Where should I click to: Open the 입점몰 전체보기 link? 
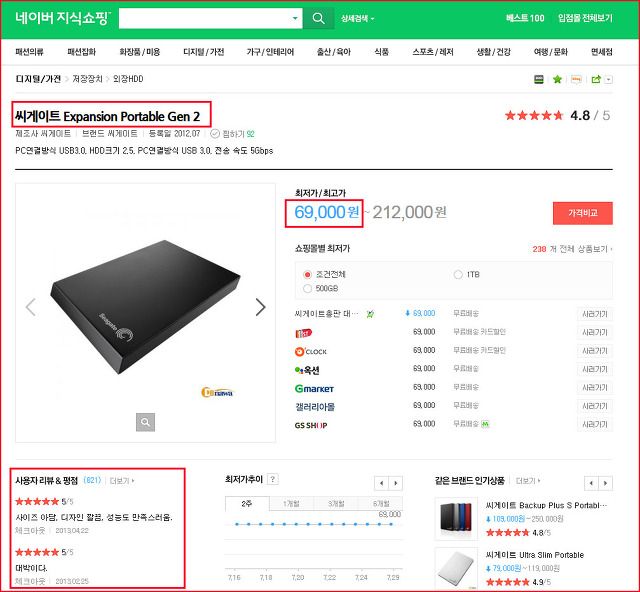(x=585, y=18)
